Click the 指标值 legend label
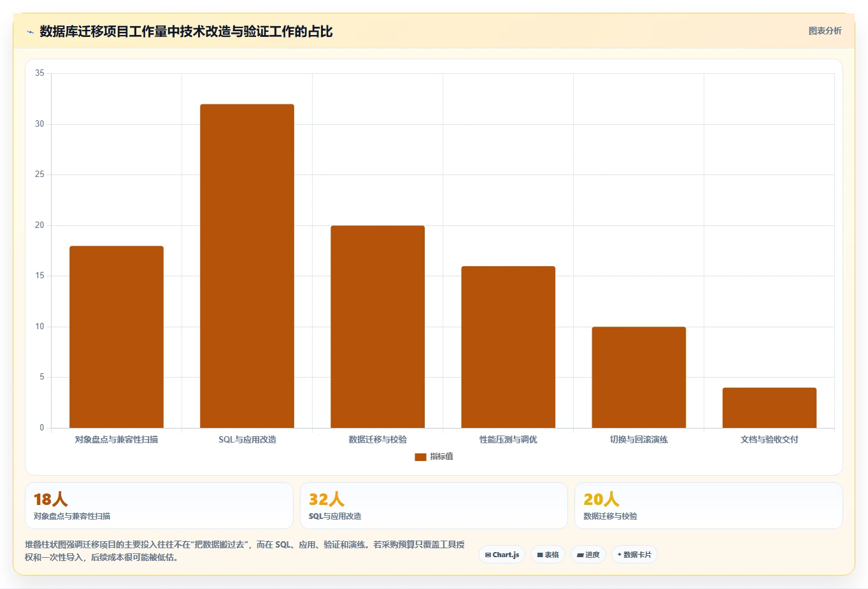 [441, 457]
